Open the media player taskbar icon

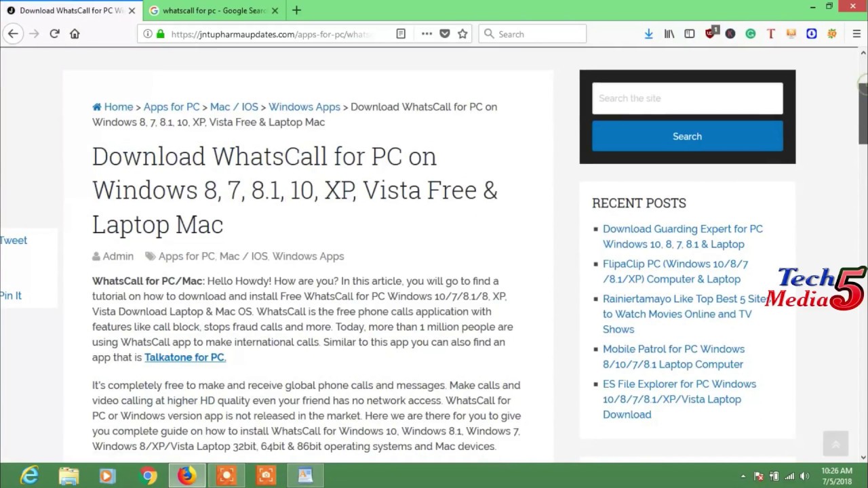tap(108, 476)
